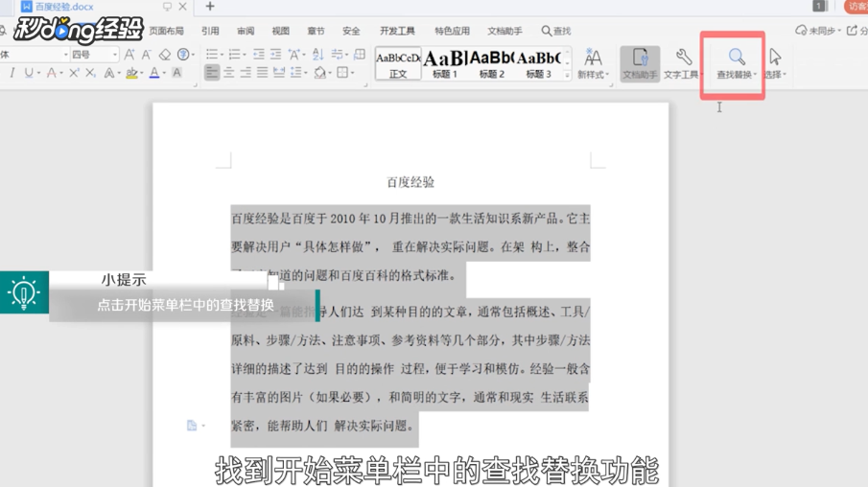Toggle italic formatting
Viewport: 868px width, 487px height.
12,73
